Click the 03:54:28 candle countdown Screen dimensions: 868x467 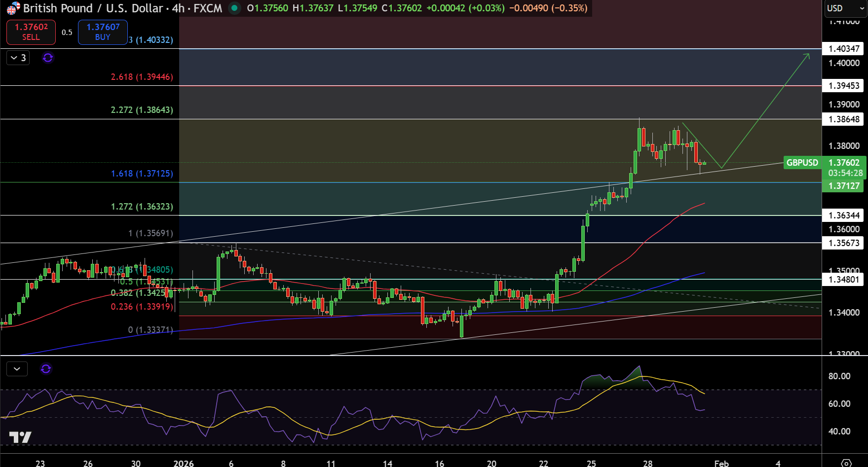pyautogui.click(x=845, y=174)
